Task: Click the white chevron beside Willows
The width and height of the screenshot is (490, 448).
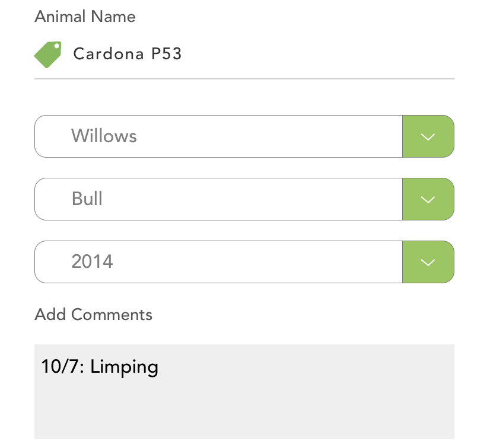Action: 428,137
